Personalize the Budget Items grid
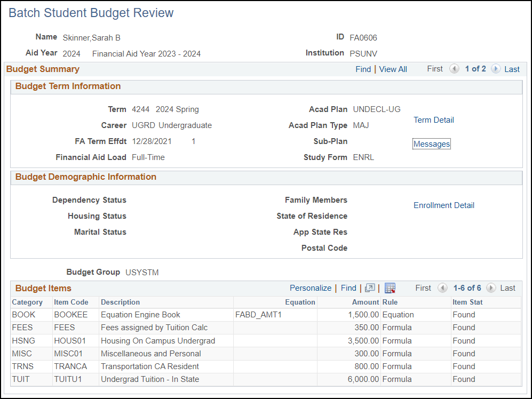Screen dimensions: 532x399 click(x=310, y=288)
